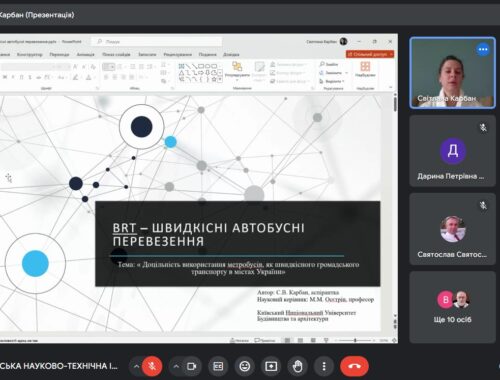Click the orange share access button
This screenshot has height=380, width=500.
[370, 54]
